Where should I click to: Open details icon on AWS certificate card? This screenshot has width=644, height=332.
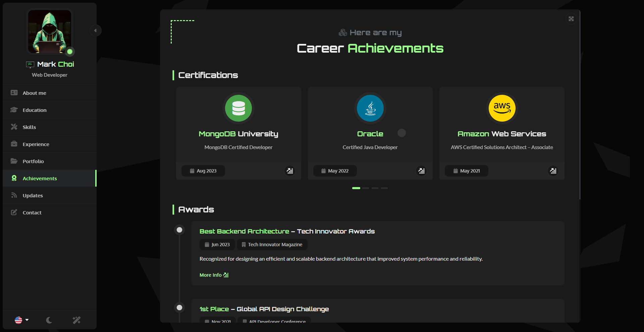coord(553,171)
